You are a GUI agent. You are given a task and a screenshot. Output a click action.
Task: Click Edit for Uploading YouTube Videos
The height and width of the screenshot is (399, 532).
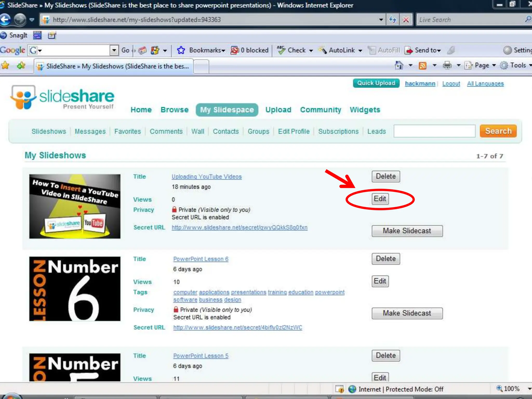(380, 199)
